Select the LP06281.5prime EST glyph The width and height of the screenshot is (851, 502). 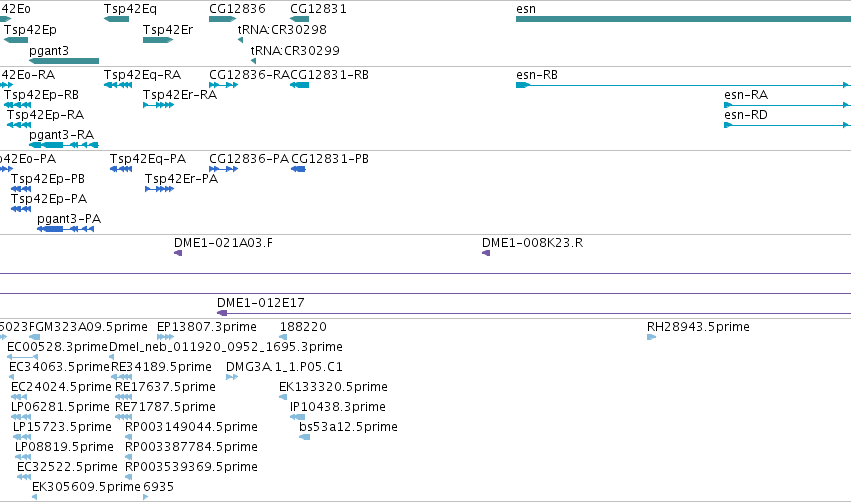(21, 417)
